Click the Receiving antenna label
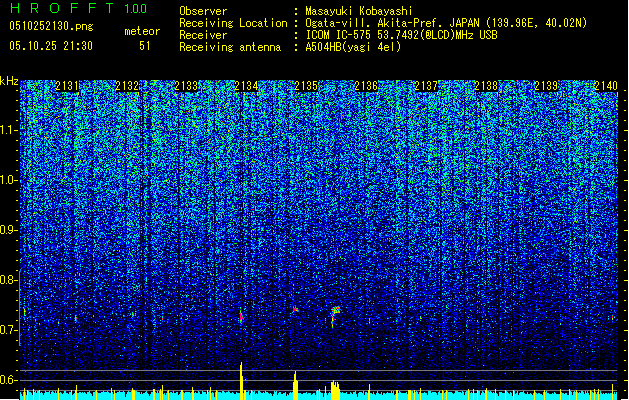The width and height of the screenshot is (629, 400). click(x=230, y=47)
